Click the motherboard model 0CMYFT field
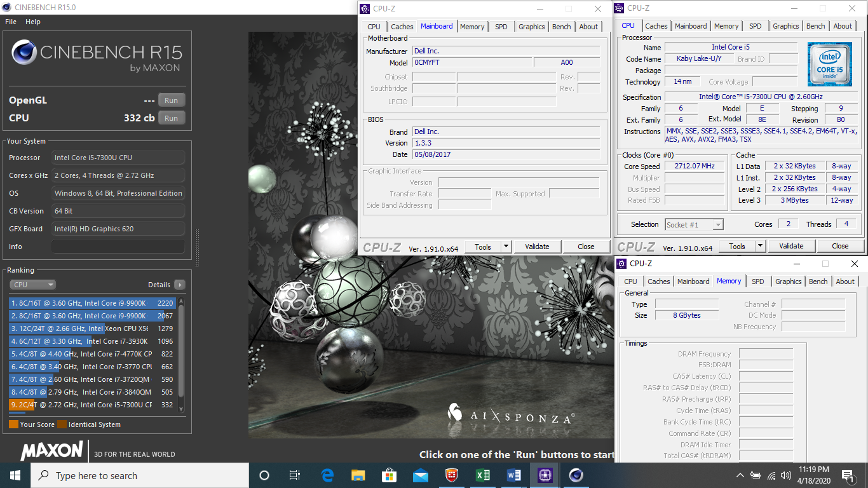868x488 pixels. [x=471, y=62]
